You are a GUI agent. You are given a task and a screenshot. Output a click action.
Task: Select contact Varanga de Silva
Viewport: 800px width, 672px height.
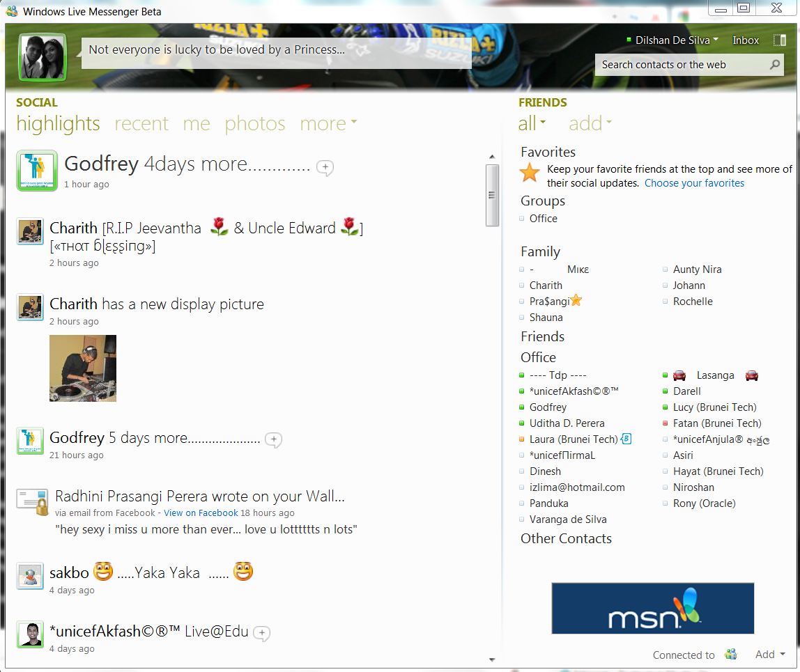tap(568, 519)
